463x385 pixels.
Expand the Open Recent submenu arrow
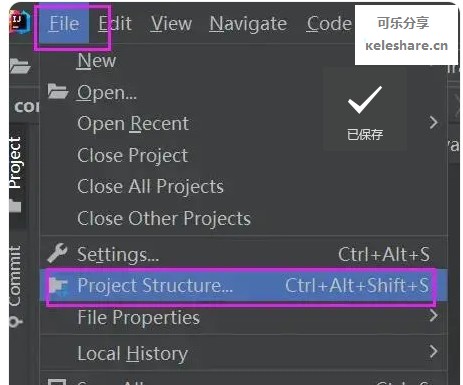point(433,123)
